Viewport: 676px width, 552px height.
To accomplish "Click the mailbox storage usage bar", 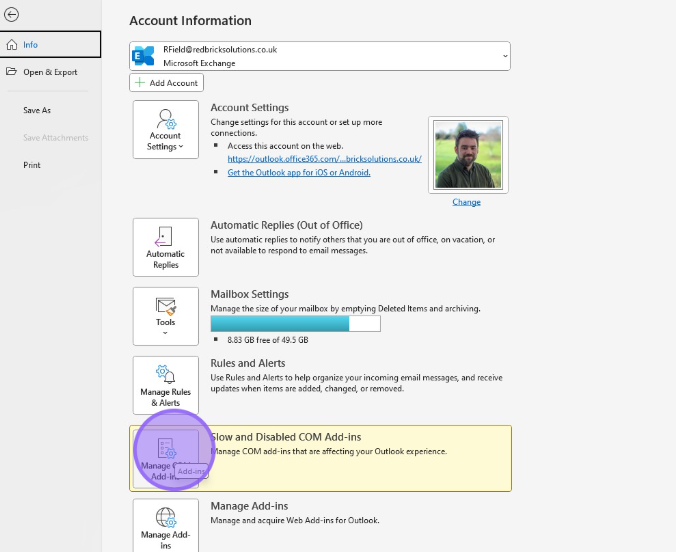I will pos(295,324).
